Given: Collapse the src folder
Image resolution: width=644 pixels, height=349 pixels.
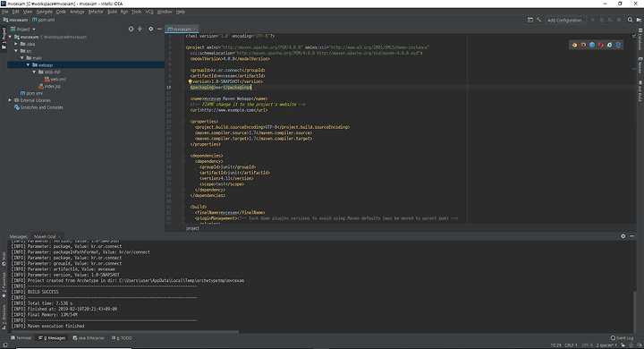Looking at the screenshot, I should (x=16, y=51).
